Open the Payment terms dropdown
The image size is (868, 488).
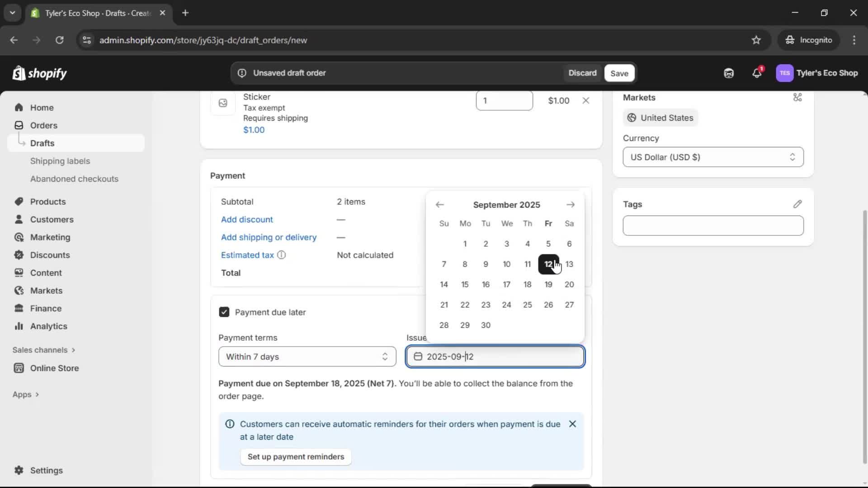[x=307, y=357]
